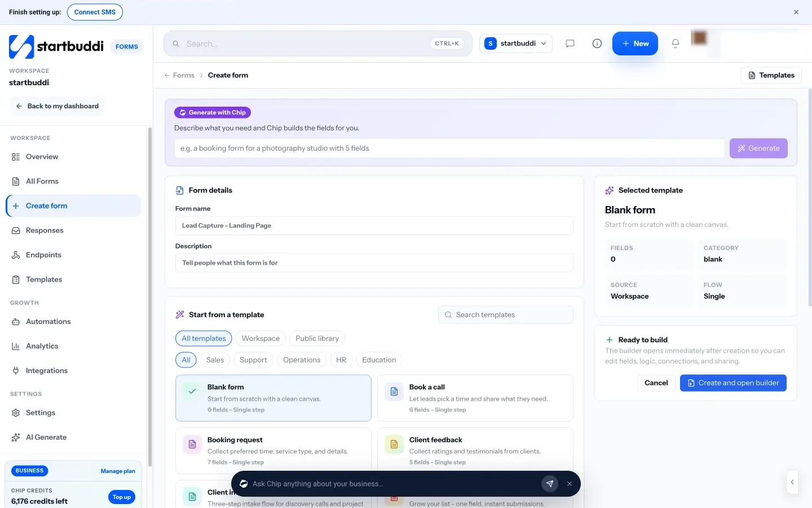Click the Manage plan link

click(x=118, y=471)
